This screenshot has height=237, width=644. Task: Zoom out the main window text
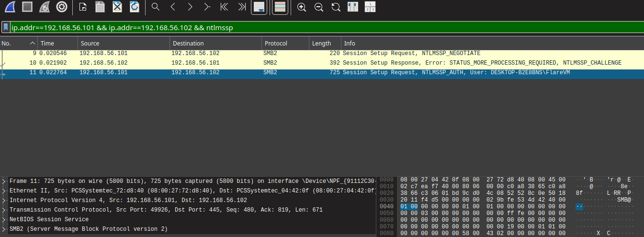pyautogui.click(x=319, y=7)
